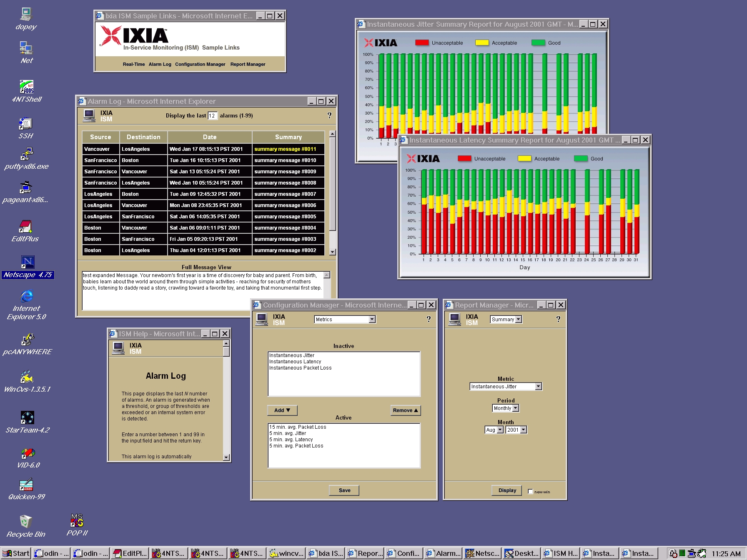Click the taskbar clock showing 11:25 AM
Image resolution: width=747 pixels, height=560 pixels.
click(x=726, y=554)
